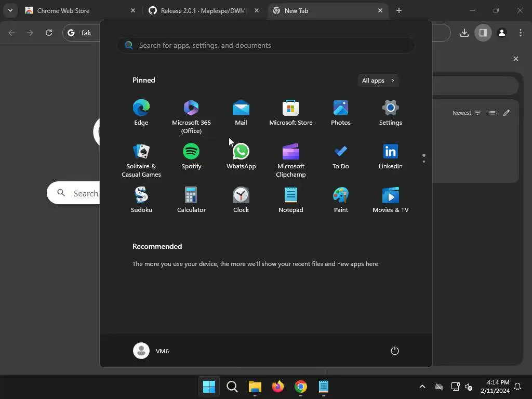Open Chrome three-dot menu
Screen dimensions: 532x399
coord(521,33)
